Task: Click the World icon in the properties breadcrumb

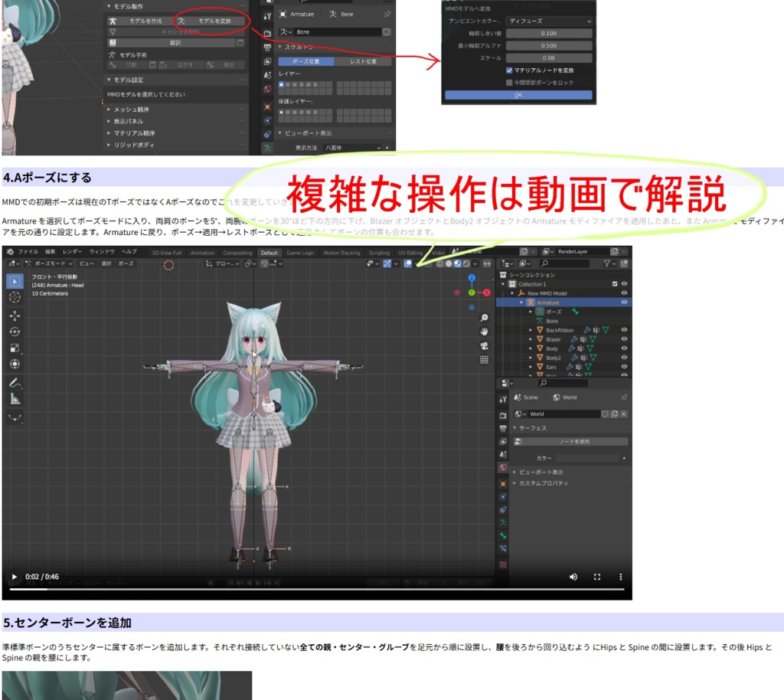Action: point(557,397)
